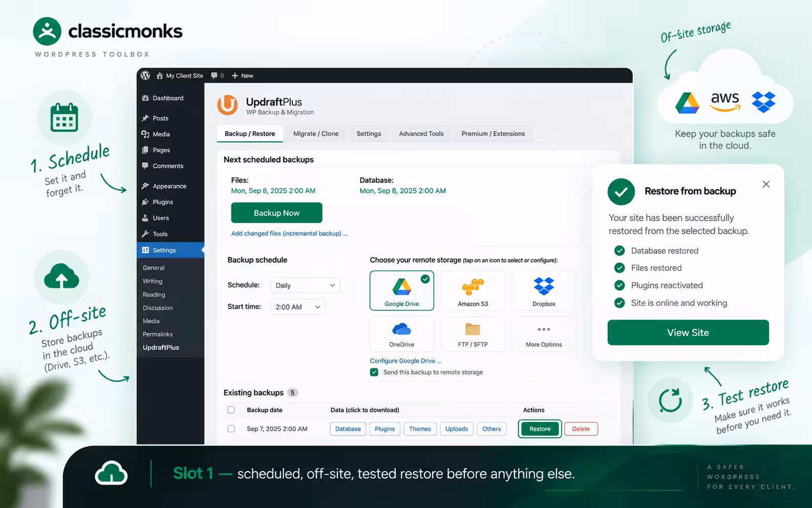The height and width of the screenshot is (508, 812).
Task: Open the Advanced Tools tab
Action: [x=421, y=134]
